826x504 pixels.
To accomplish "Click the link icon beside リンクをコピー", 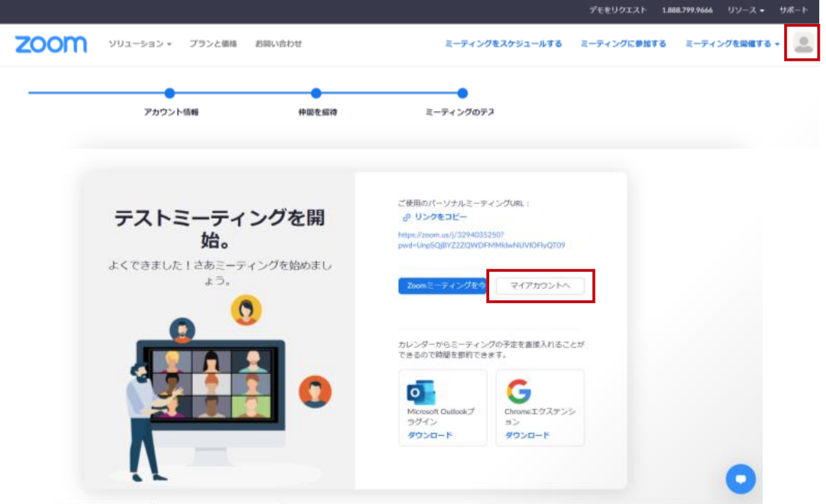I will pos(406,218).
